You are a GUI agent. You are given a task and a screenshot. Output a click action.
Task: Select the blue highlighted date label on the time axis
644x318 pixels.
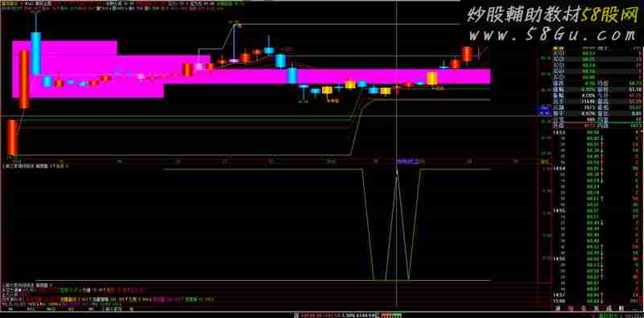[407, 162]
